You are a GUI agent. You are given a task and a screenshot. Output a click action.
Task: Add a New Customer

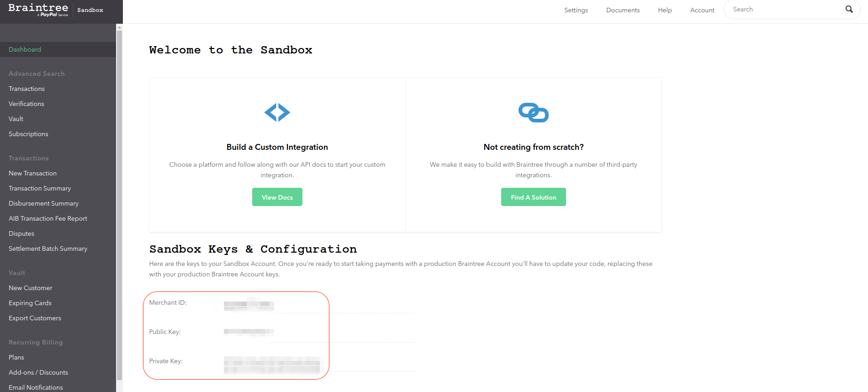[x=31, y=288]
